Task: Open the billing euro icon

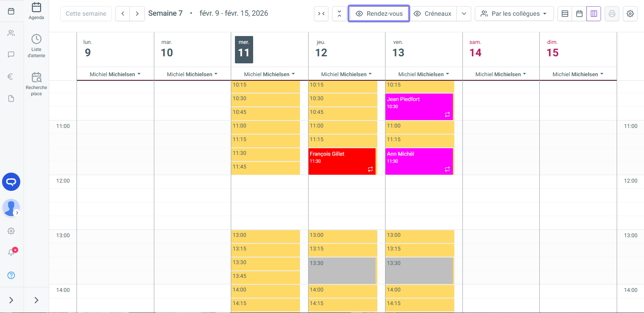Action: click(x=11, y=76)
